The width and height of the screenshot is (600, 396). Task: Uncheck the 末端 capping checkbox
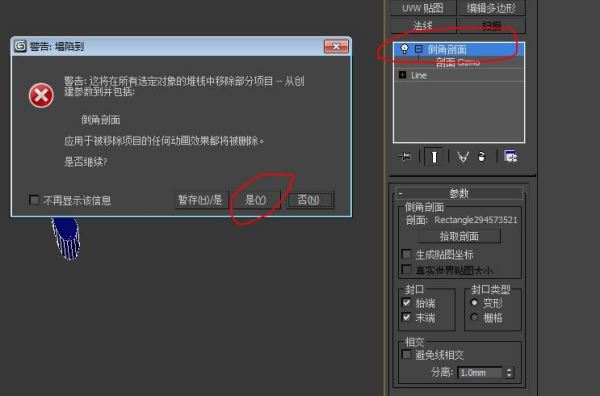[406, 317]
